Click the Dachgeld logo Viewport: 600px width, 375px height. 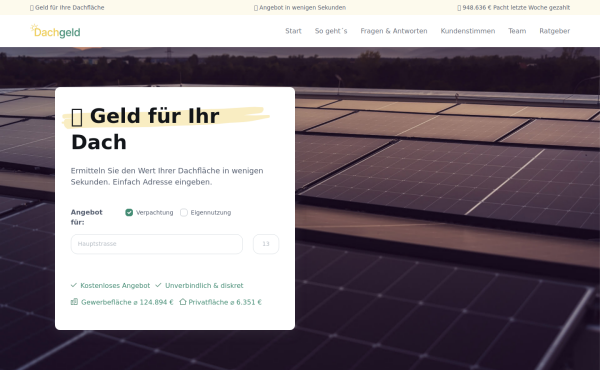click(x=55, y=31)
